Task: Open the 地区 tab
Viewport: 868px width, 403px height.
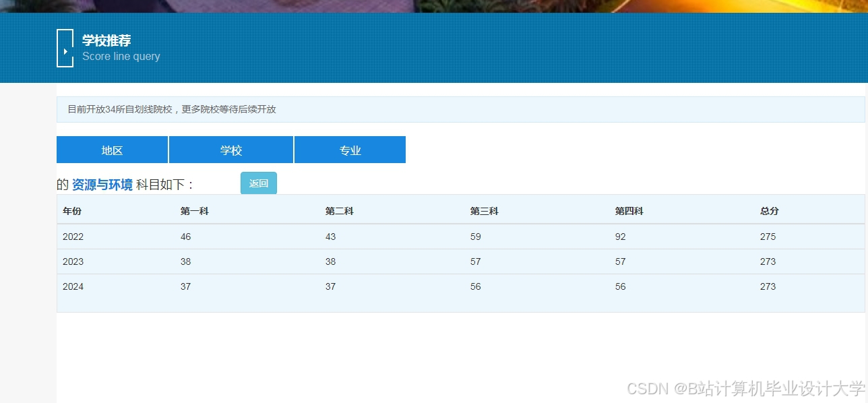Action: [112, 150]
